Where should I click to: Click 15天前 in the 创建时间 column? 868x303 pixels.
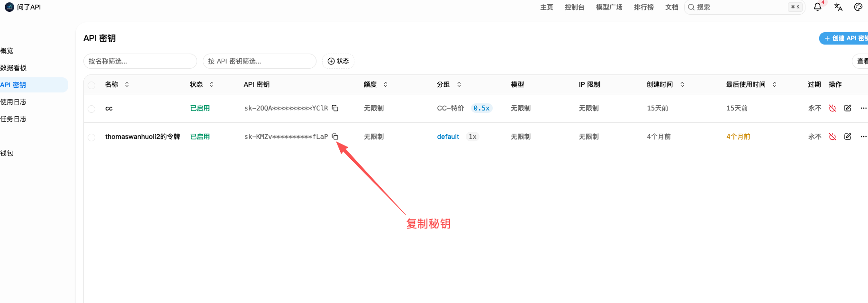coord(658,108)
